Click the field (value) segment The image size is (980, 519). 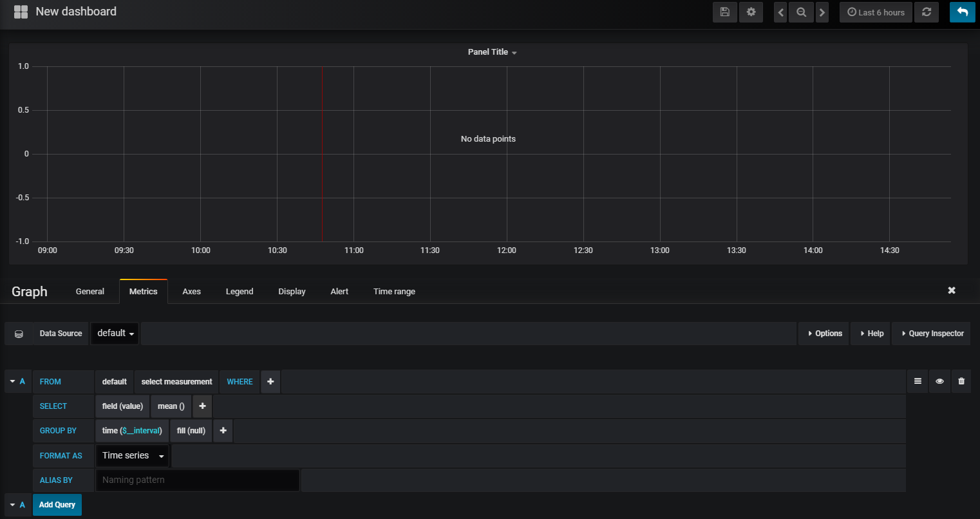(122, 406)
